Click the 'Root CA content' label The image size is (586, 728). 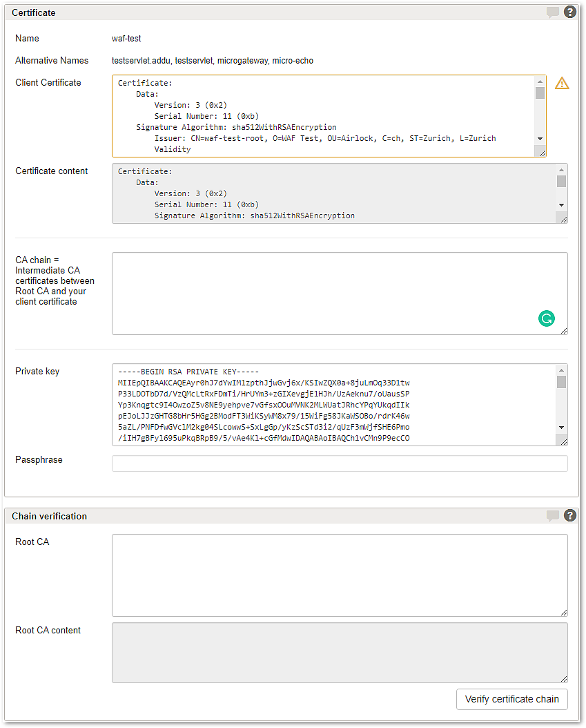coord(48,631)
